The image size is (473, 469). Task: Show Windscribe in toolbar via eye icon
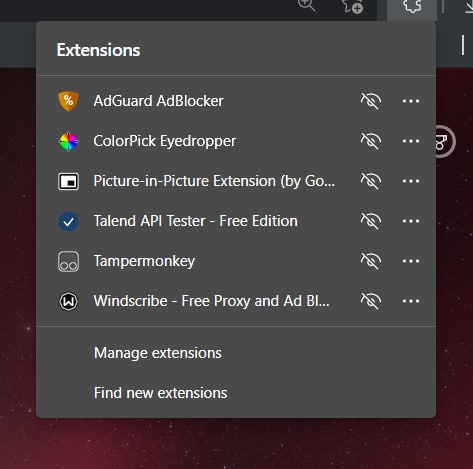[371, 301]
